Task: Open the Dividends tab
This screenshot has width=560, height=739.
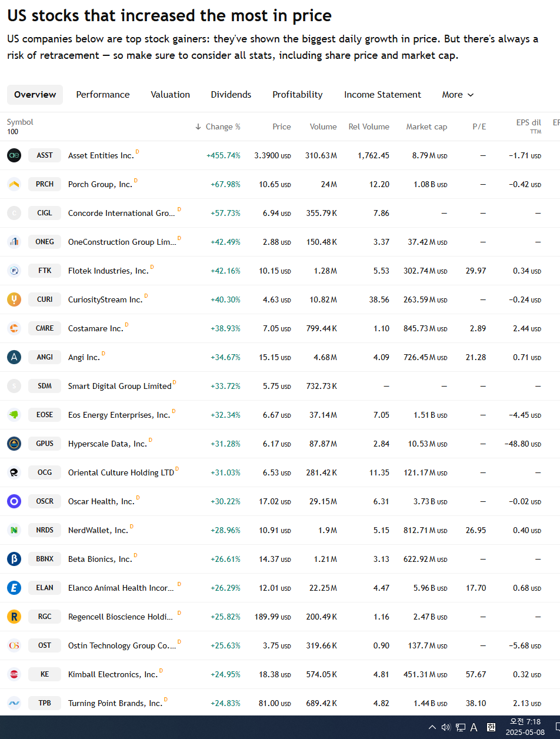Action: point(231,95)
